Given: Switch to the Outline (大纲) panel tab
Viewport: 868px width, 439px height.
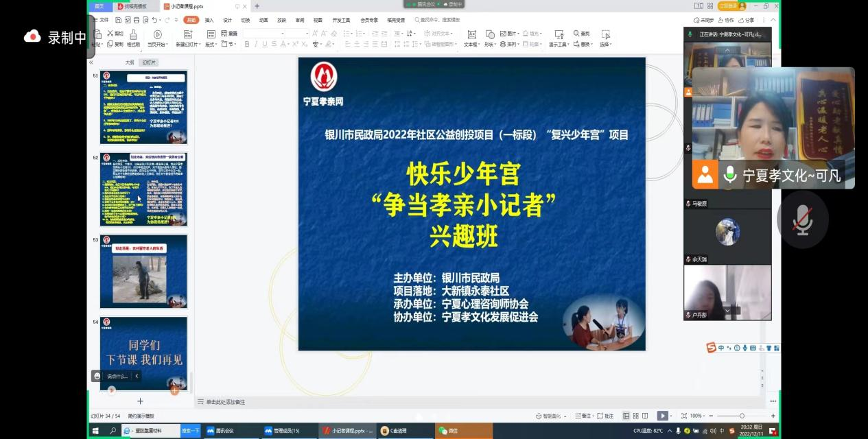Looking at the screenshot, I should (x=129, y=62).
